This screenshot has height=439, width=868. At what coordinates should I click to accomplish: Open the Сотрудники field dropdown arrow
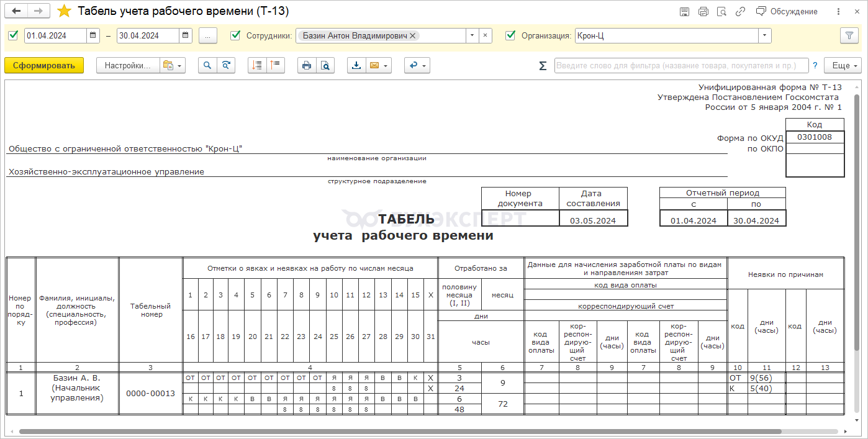[x=472, y=35]
